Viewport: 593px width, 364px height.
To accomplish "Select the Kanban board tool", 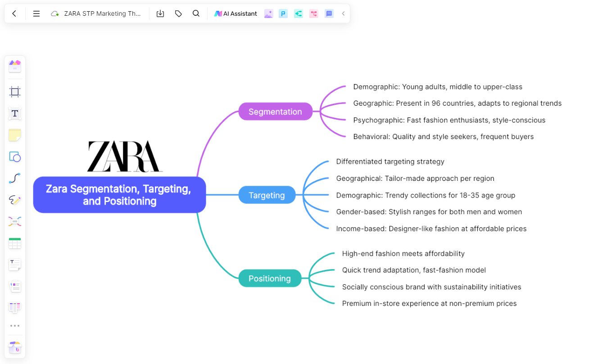I will coord(15,308).
